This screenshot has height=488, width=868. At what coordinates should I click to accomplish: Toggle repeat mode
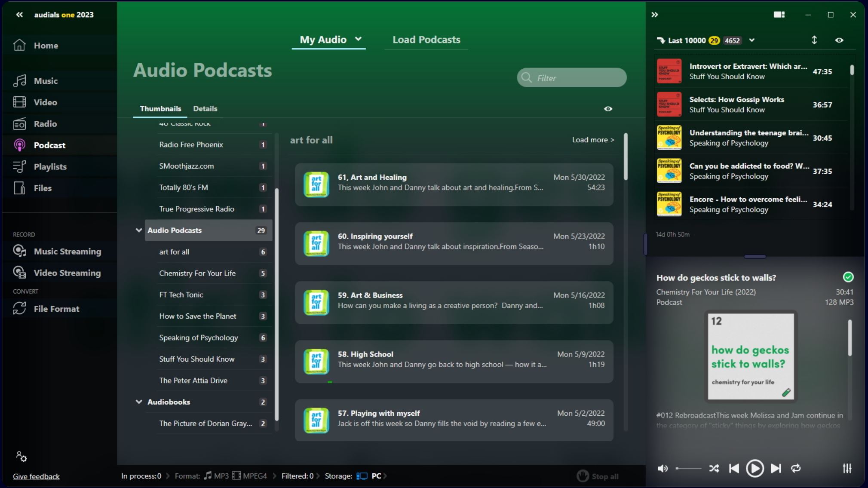coord(796,469)
